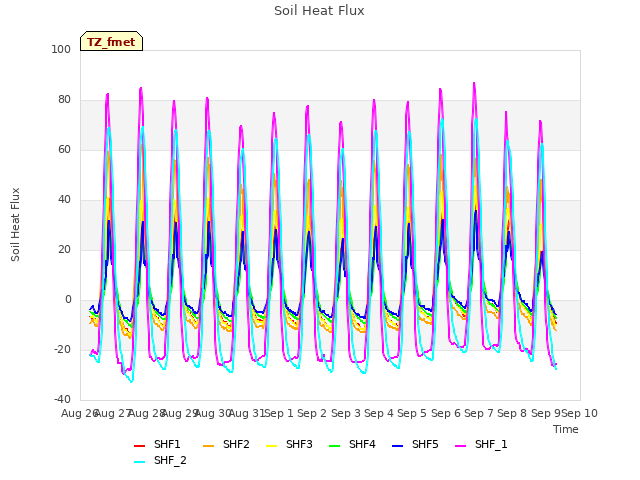
Task: Toggle the SHF1 legend entry
Action: pyautogui.click(x=157, y=444)
